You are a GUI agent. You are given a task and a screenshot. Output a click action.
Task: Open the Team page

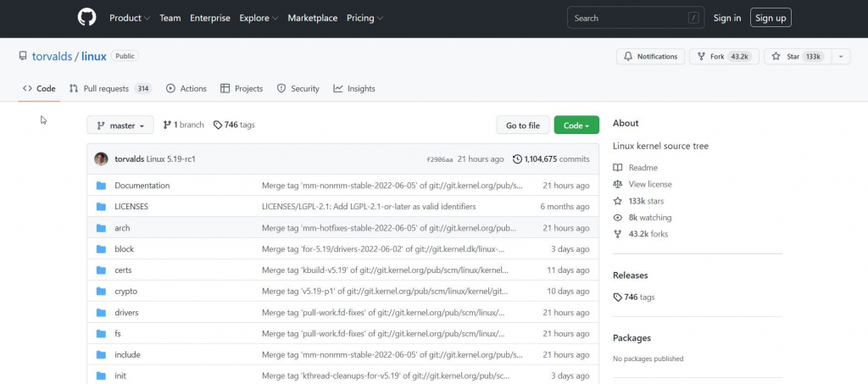tap(170, 18)
